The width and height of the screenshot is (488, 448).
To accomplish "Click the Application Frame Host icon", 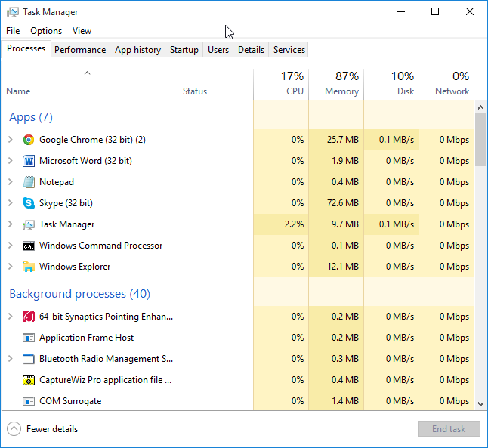I will [x=28, y=338].
